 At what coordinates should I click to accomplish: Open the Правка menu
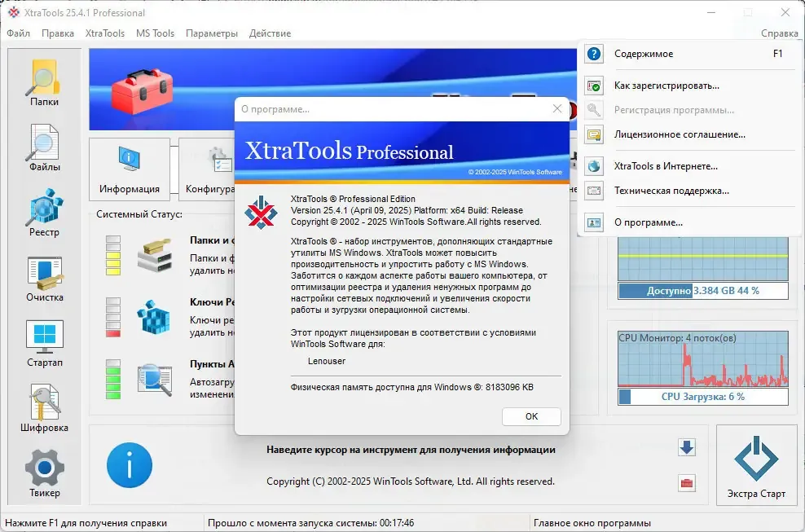click(x=58, y=33)
